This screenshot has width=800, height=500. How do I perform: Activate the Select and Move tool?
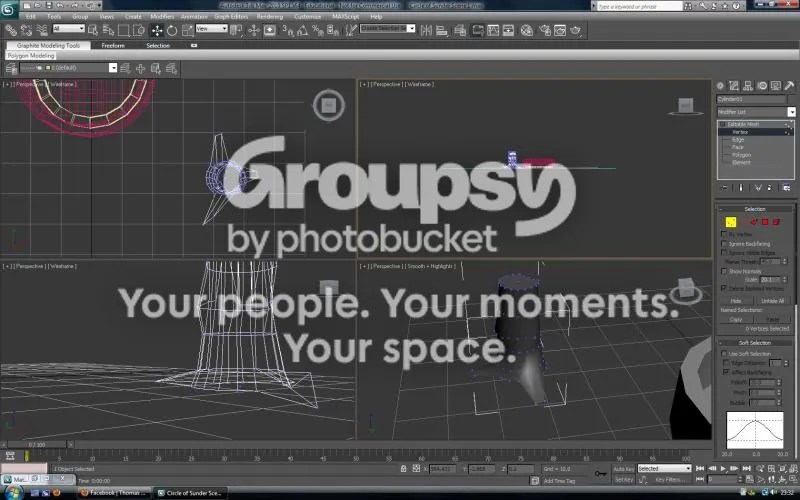coord(157,31)
